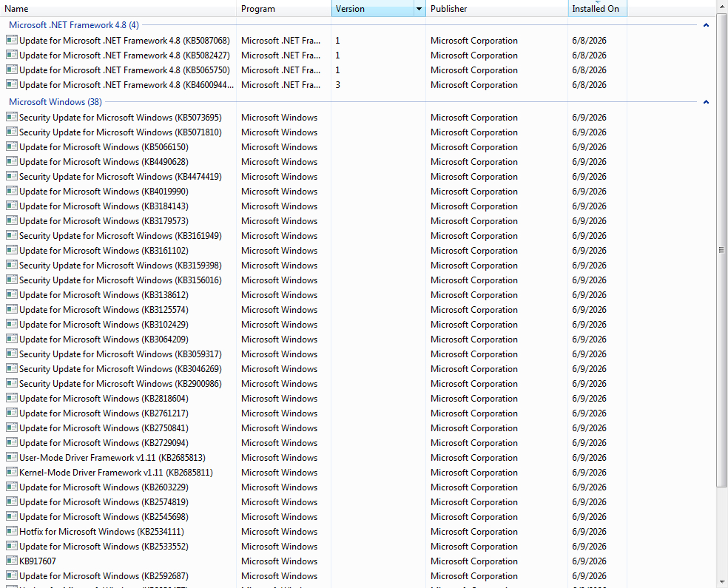Sort by the Program column header
728x588 pixels.
pyautogui.click(x=284, y=9)
